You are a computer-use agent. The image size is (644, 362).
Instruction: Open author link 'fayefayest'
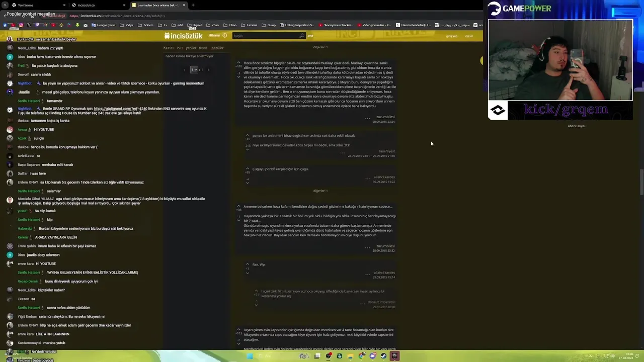387,151
